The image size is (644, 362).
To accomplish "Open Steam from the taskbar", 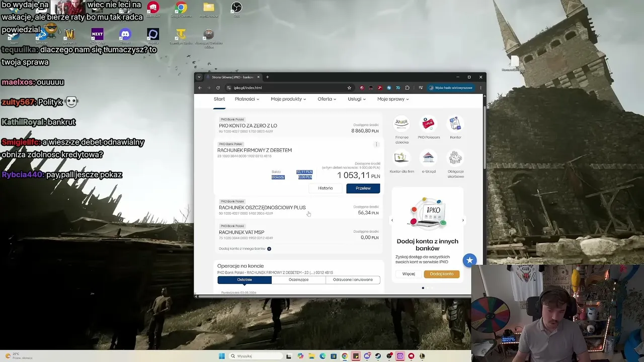I will coord(378,356).
